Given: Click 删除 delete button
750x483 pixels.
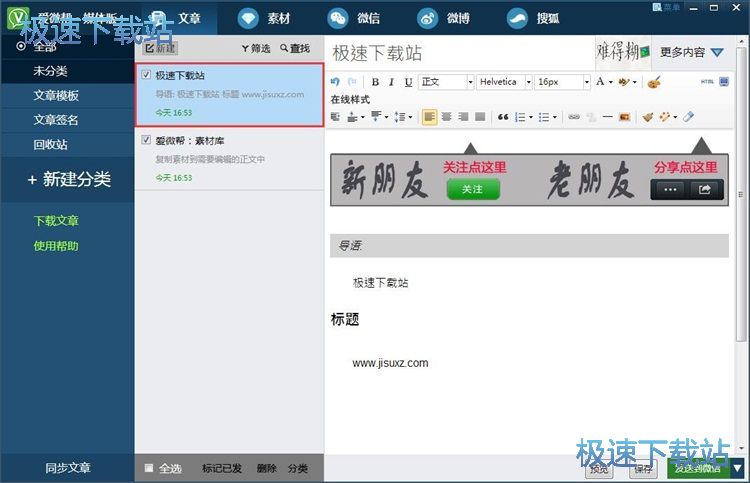Looking at the screenshot, I should click(266, 468).
